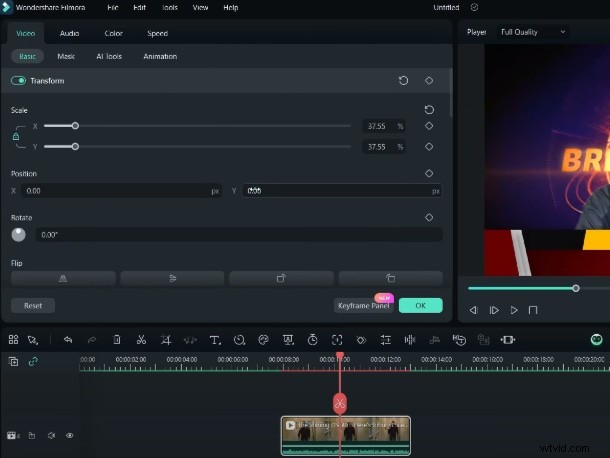610x458 pixels.
Task: Click the Delete trash icon
Action: coord(117,340)
